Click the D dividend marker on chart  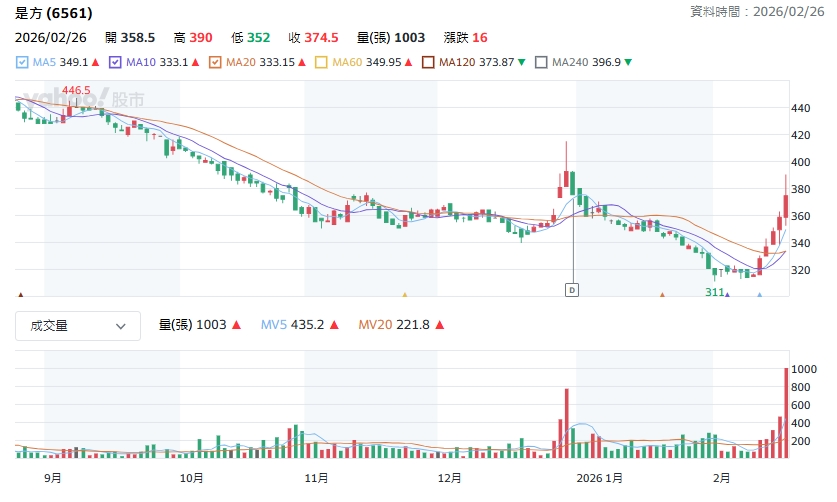(572, 289)
